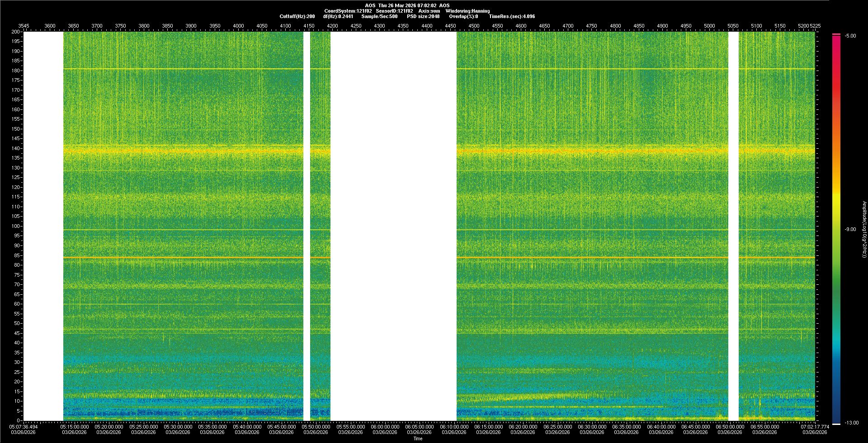This screenshot has height=443, width=868.
Task: Select the 06:50:00.000 time axis label
Action: [x=730, y=426]
